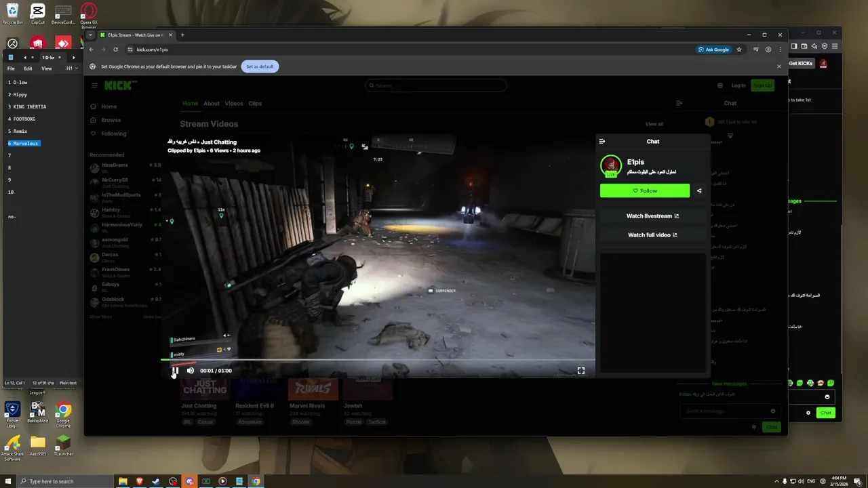Open Edit menu in the text editor

(x=28, y=68)
